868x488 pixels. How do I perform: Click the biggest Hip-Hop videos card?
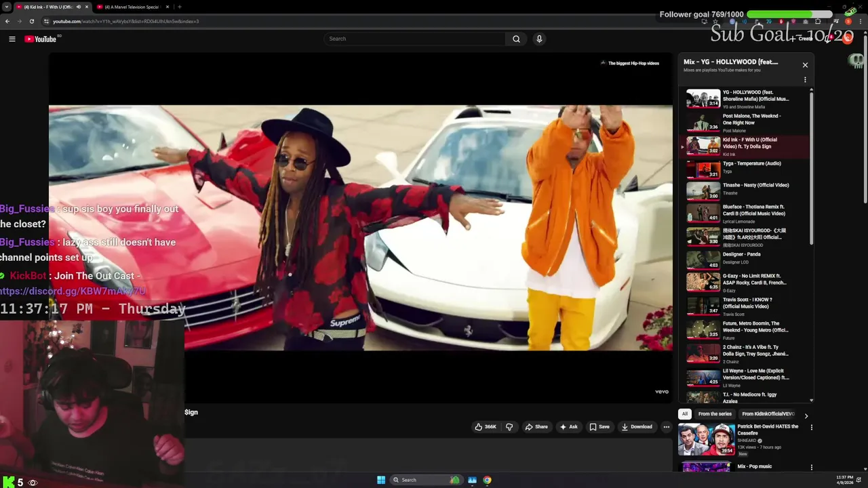(630, 63)
